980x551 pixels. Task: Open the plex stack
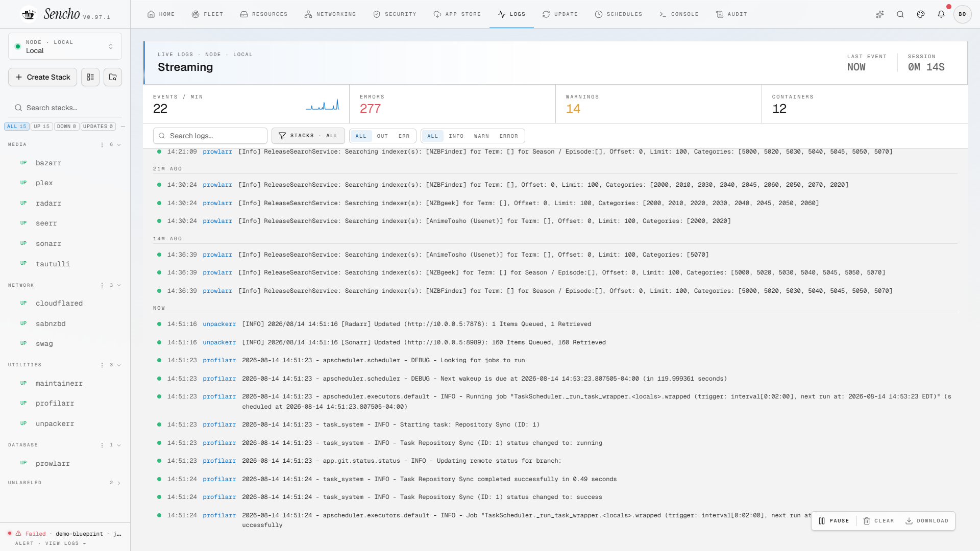pos(65,183)
